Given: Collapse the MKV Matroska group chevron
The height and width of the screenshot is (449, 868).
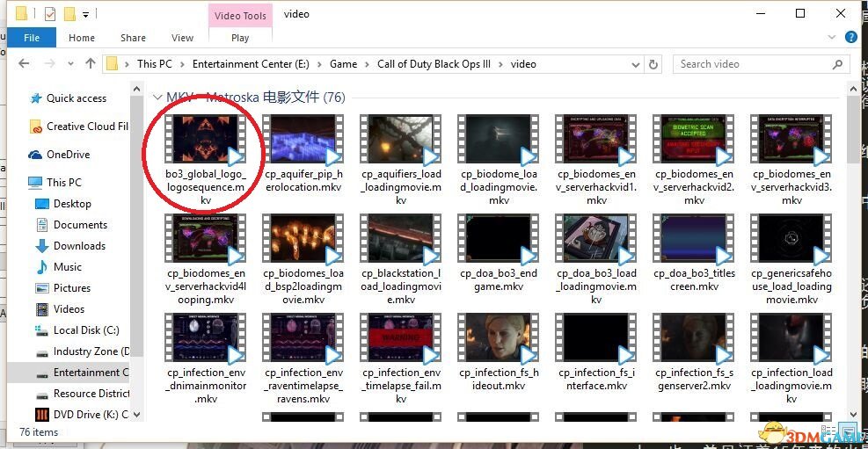Looking at the screenshot, I should [157, 98].
